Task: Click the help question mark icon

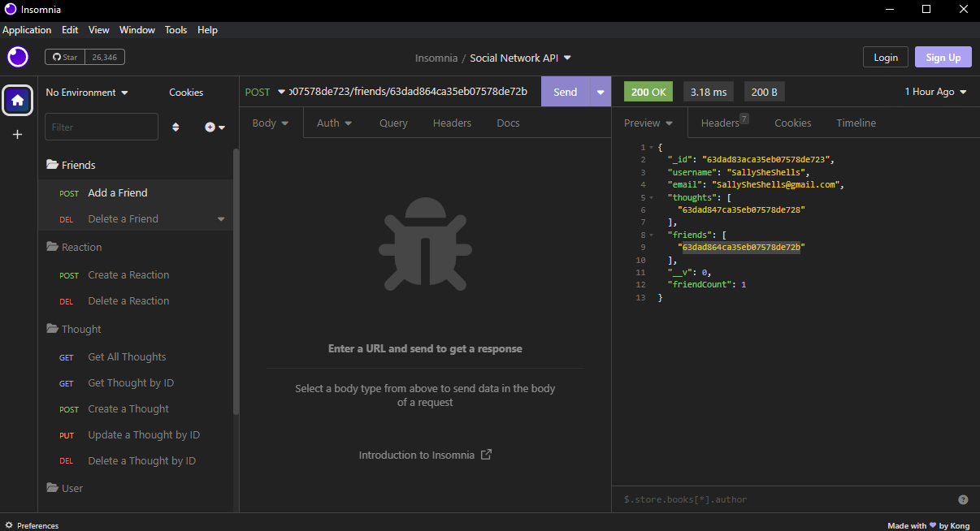Action: pos(963,499)
